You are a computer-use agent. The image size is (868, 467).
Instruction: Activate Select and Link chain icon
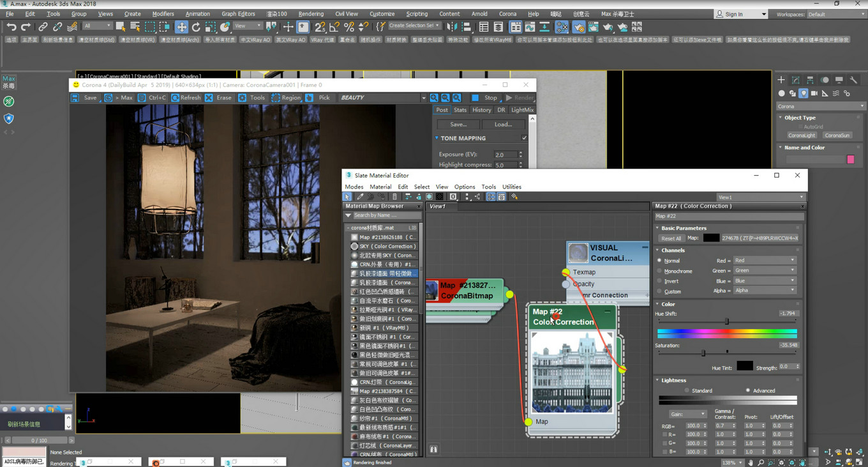43,27
